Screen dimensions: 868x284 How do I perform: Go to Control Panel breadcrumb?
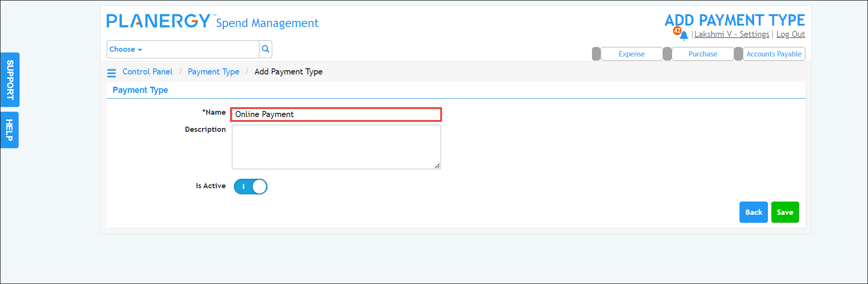coord(148,72)
